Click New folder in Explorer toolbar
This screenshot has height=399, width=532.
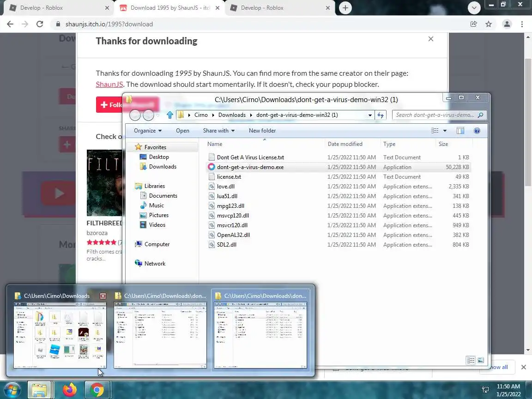262,131
